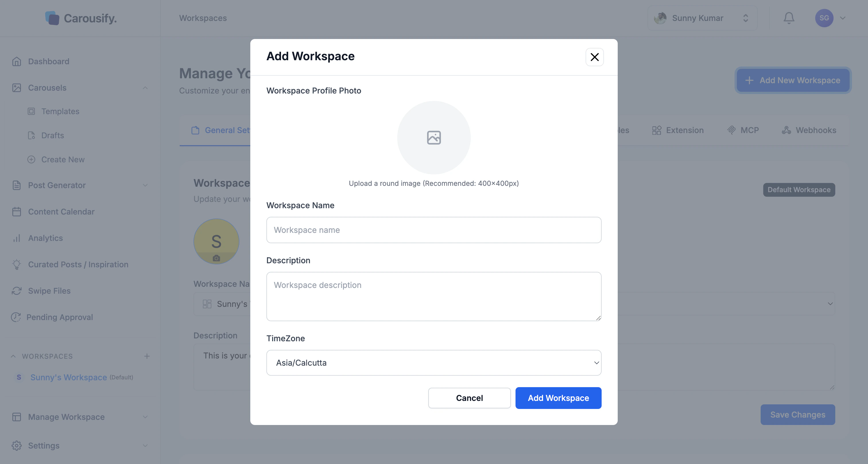Click the Default Workspace badge

tap(799, 190)
